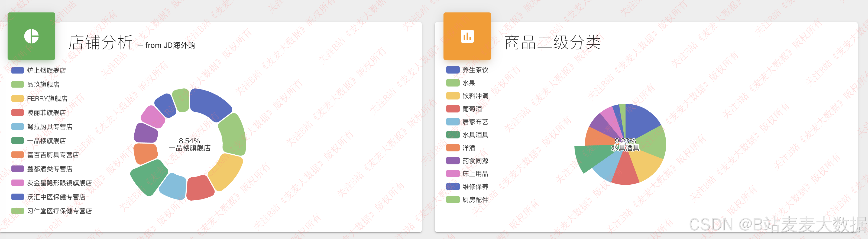
Task: Click the purple segment of the donut chart
Action: click(146, 133)
